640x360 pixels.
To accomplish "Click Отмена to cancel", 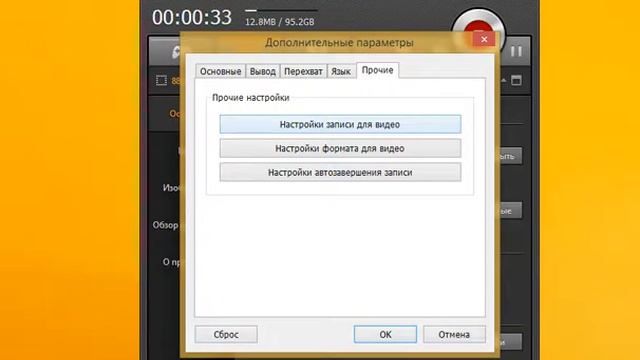I will (x=454, y=334).
